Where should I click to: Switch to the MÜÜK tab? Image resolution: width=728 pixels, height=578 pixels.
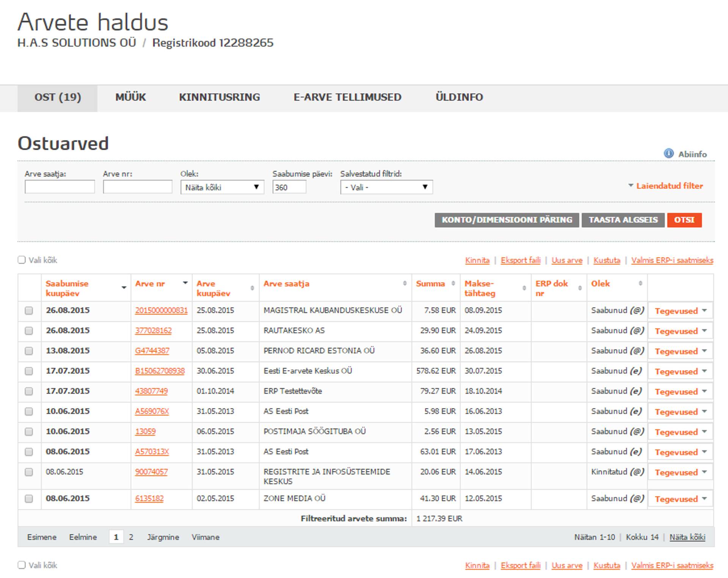[x=130, y=97]
